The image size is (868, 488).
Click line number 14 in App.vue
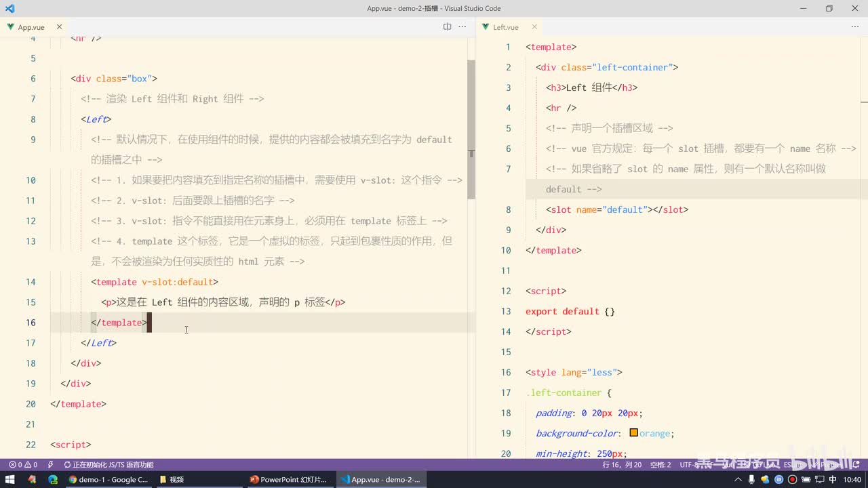tap(30, 282)
